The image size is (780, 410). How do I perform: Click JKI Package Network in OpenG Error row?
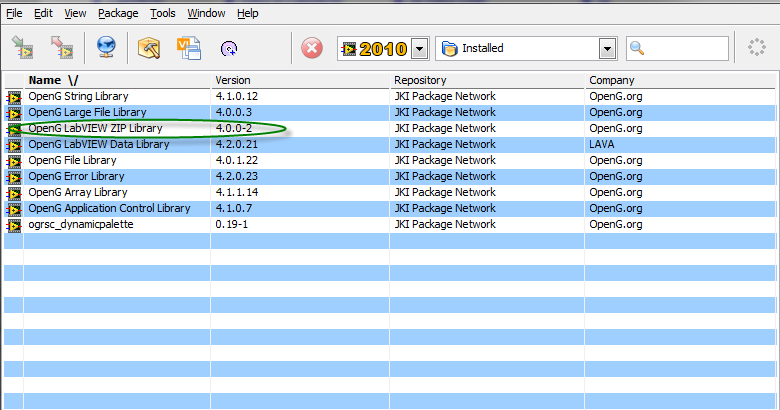coord(445,176)
